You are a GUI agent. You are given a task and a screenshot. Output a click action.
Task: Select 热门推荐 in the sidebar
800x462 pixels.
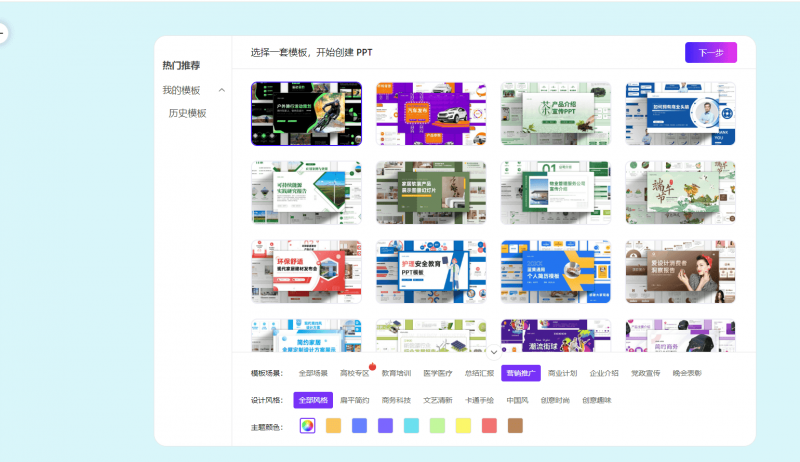point(181,66)
